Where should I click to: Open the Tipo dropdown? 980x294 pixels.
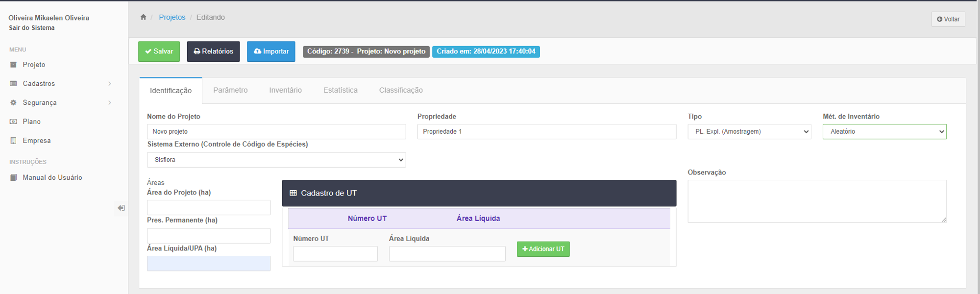pos(749,132)
